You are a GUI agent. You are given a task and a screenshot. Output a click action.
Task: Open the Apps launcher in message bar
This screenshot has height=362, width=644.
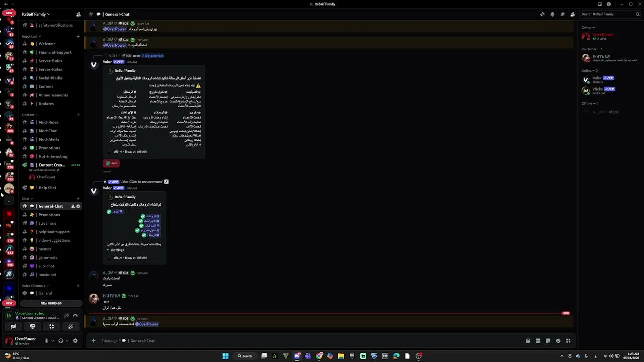pos(568,340)
